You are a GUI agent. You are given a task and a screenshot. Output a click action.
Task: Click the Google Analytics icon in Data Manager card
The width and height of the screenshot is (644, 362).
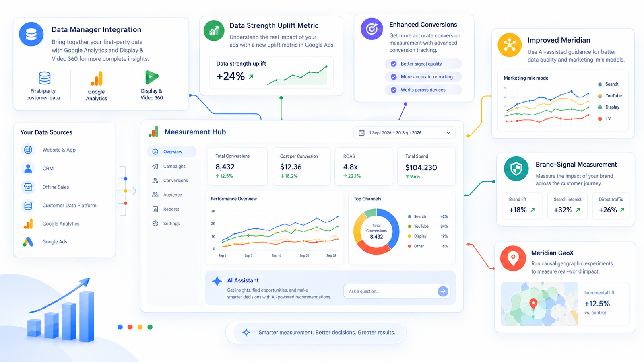point(97,79)
